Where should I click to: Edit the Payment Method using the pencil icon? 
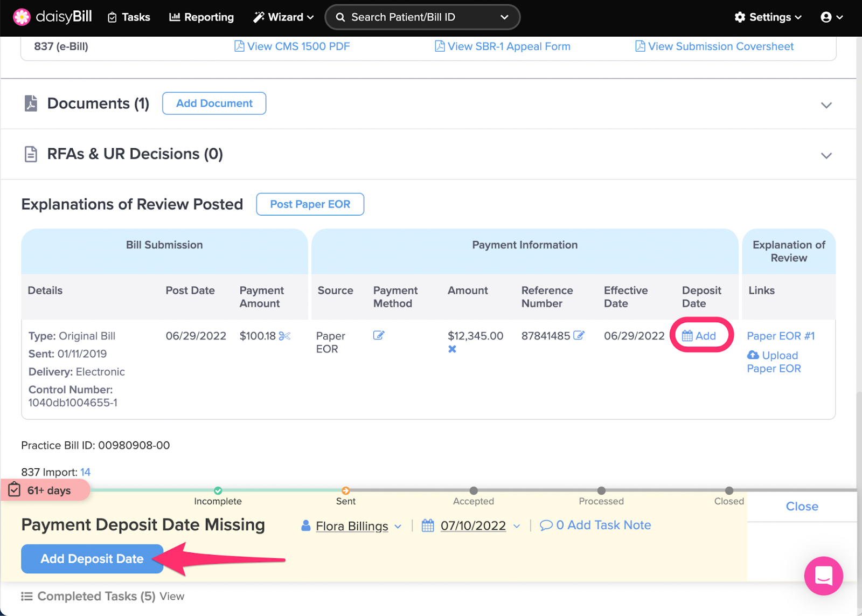tap(379, 335)
